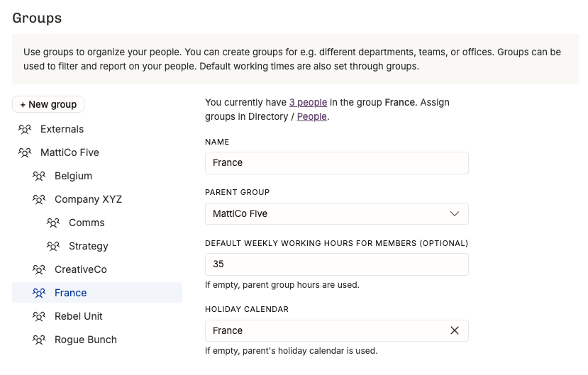Open the Parent Group dropdown
The width and height of the screenshot is (588, 375).
coord(336,213)
